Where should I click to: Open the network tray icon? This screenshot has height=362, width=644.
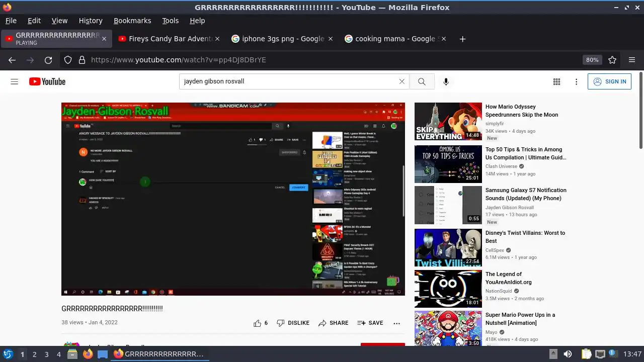600,354
